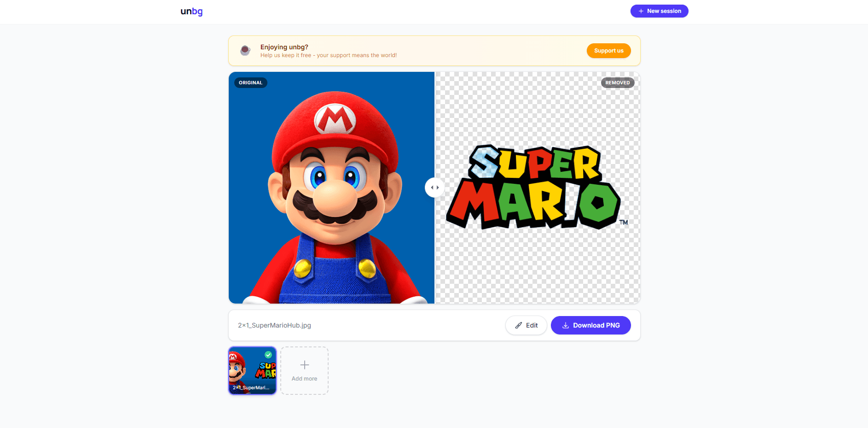Click the Add more upload tile
This screenshot has width=868, height=428.
pyautogui.click(x=304, y=371)
